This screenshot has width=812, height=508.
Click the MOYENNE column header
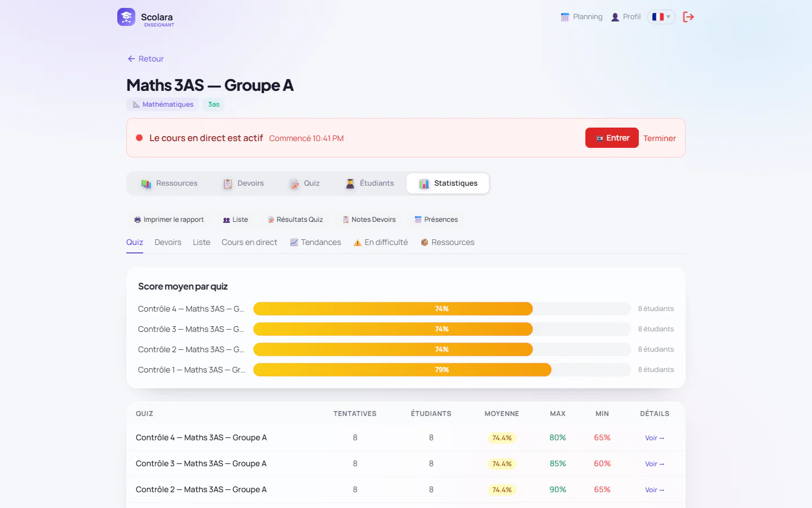point(502,414)
